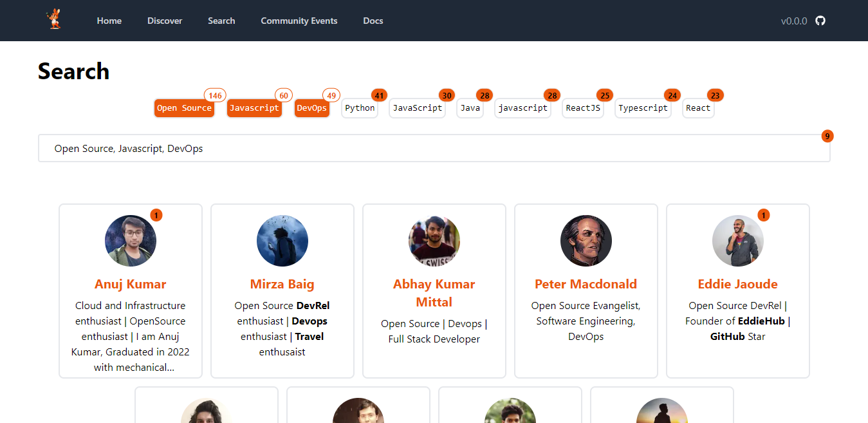Open Anuj Kumar's profile name link
The image size is (868, 423).
coord(131,284)
